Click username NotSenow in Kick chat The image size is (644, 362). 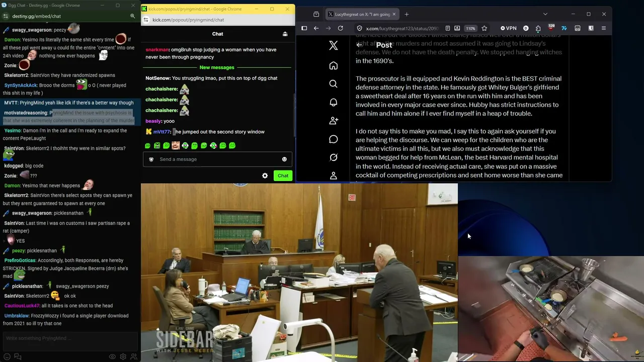[157, 78]
